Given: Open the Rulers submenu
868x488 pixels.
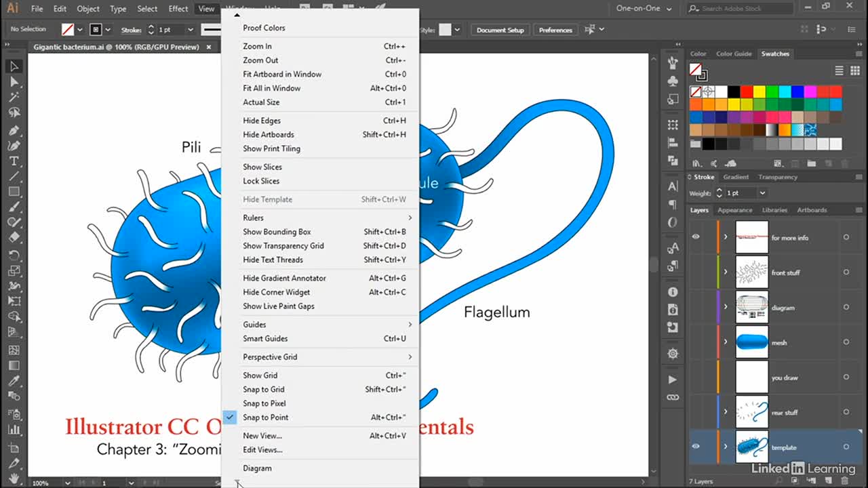Looking at the screenshot, I should (x=320, y=218).
